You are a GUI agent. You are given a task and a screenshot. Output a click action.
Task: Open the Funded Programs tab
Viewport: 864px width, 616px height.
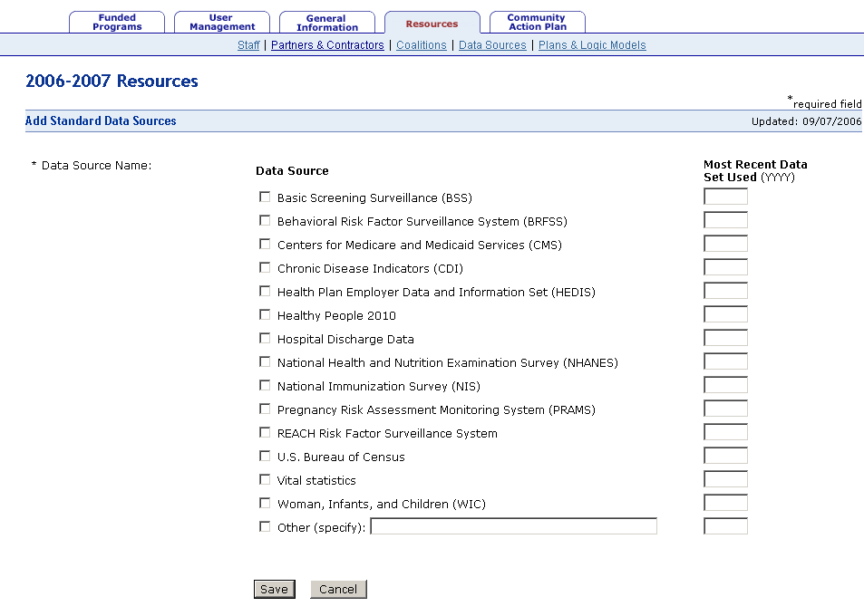(x=117, y=23)
